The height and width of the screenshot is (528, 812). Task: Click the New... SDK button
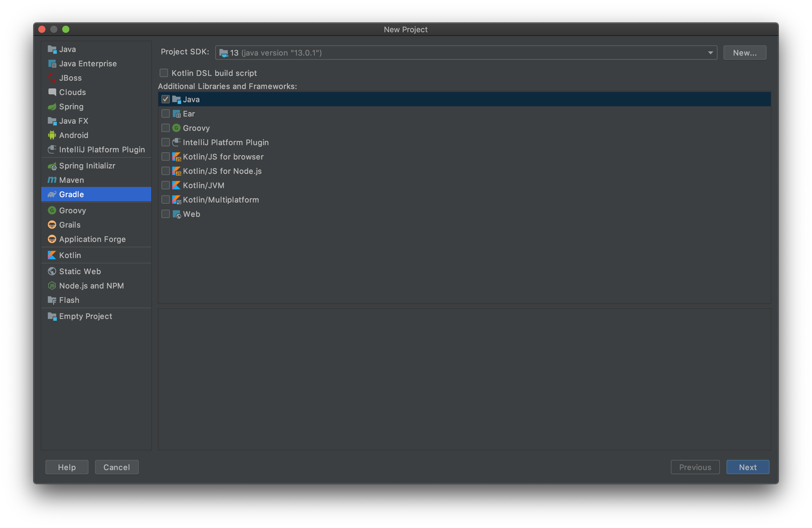(744, 53)
